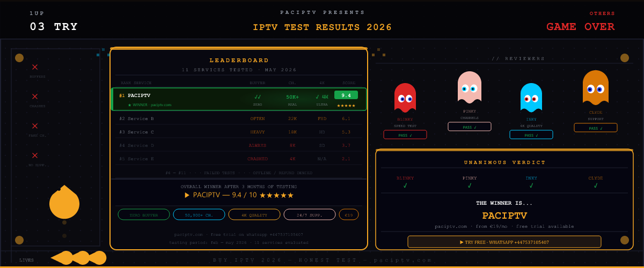Viewport: 644px width, 268px height.
Task: Click the green checkmark under Clyde verdict
Action: (596, 185)
